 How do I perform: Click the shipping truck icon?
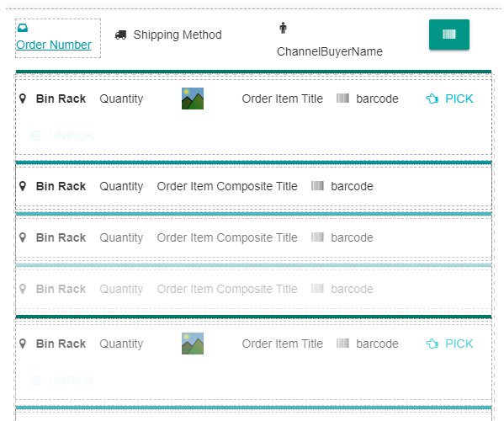click(x=120, y=35)
